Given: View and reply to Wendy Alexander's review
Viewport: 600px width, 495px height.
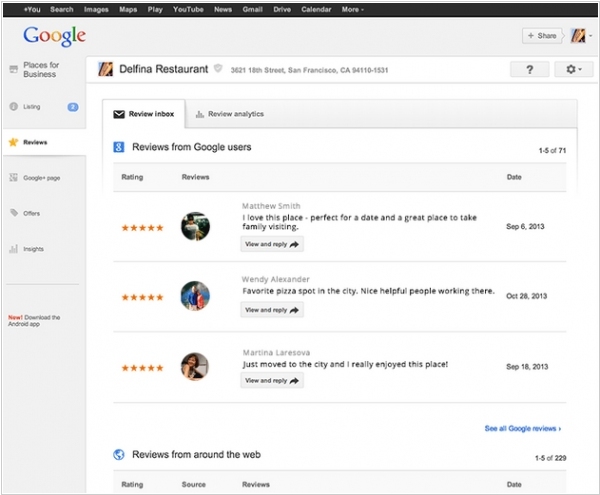Looking at the screenshot, I should pyautogui.click(x=272, y=310).
